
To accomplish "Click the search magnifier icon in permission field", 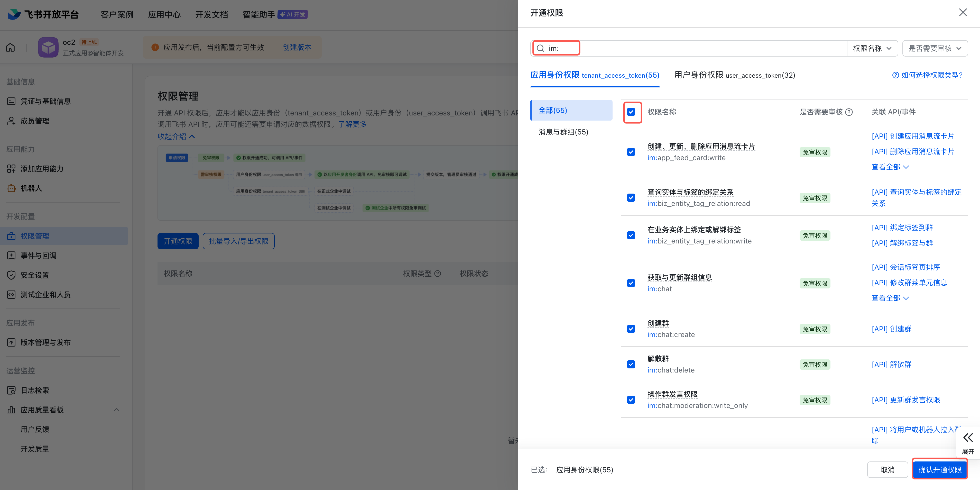I will (x=540, y=48).
